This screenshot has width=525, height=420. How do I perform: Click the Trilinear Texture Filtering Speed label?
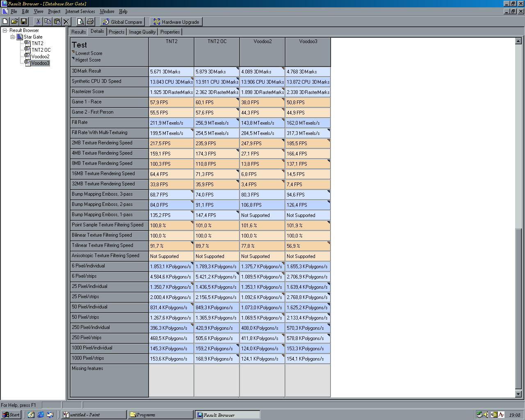110,246
